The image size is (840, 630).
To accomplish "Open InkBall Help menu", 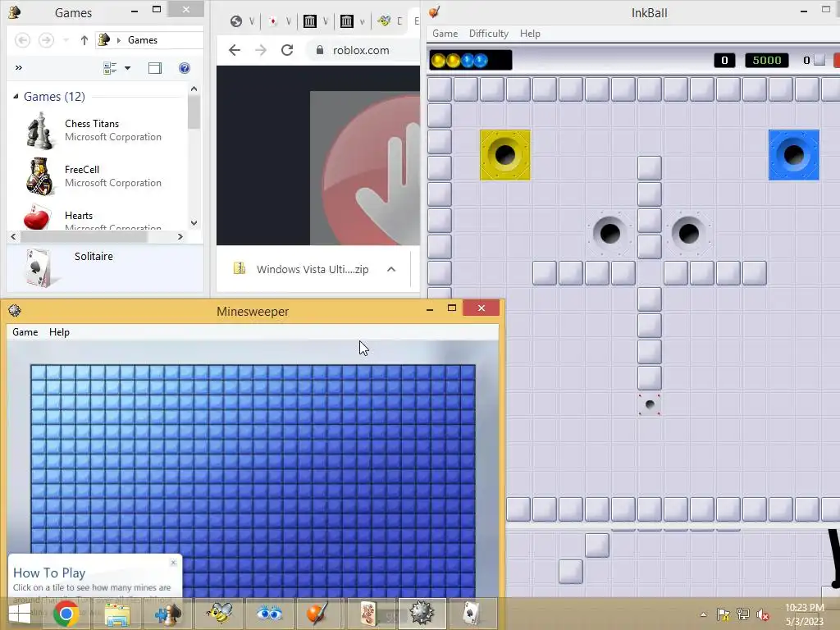I will [x=530, y=33].
